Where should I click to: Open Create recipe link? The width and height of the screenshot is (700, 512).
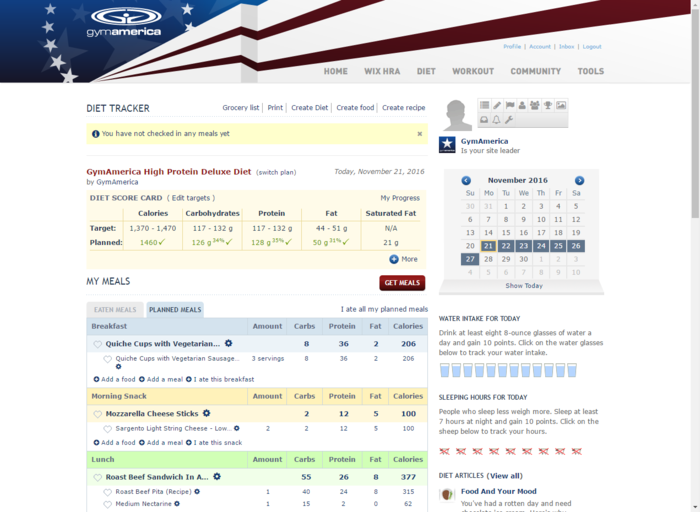404,108
